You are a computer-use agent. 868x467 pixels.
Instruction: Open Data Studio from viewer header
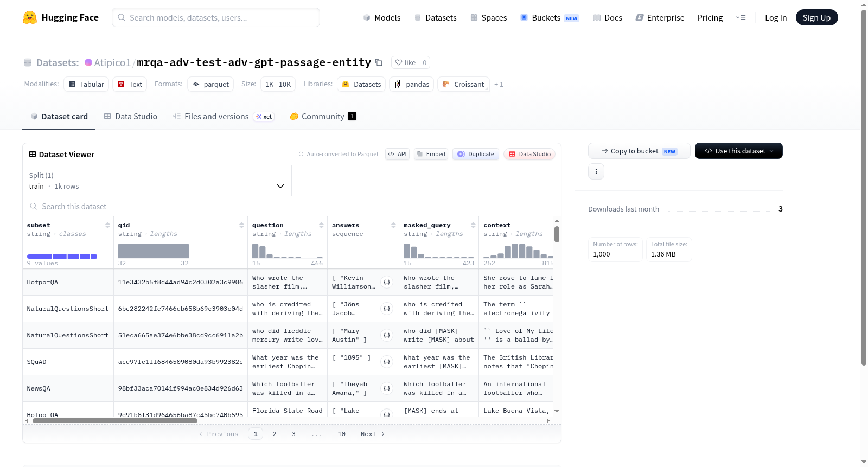click(x=529, y=154)
